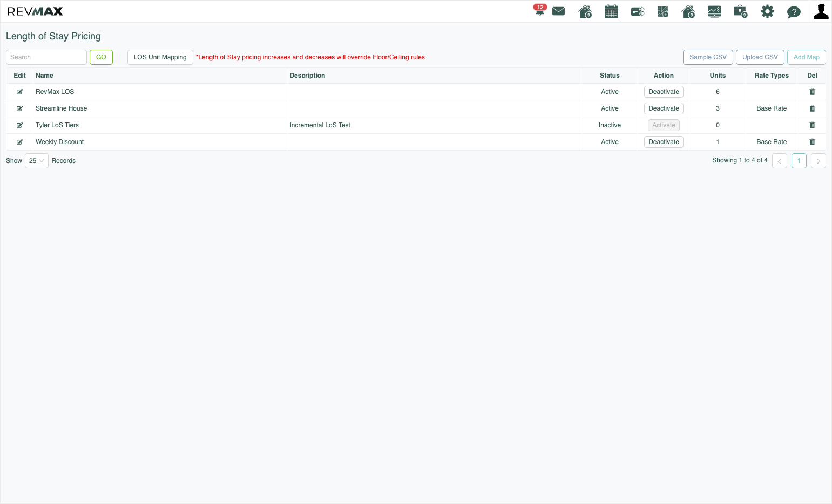Image resolution: width=832 pixels, height=504 pixels.
Task: Click the Units column header
Action: click(x=718, y=76)
